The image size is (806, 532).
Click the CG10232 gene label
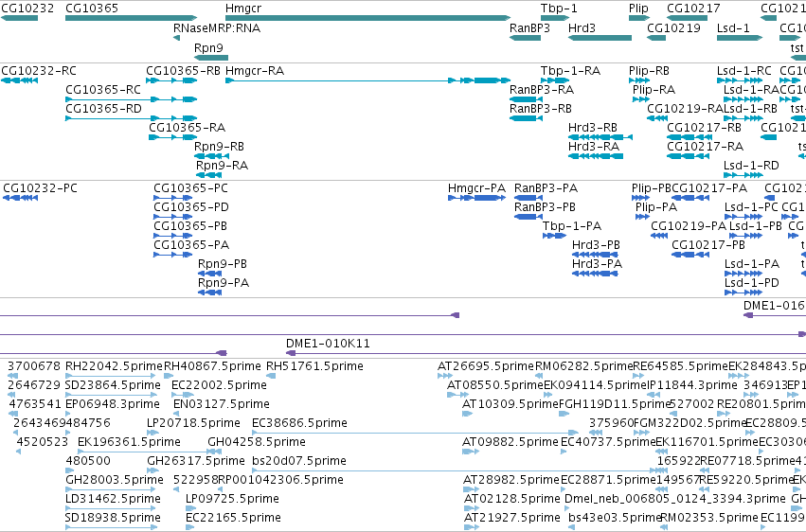point(27,9)
